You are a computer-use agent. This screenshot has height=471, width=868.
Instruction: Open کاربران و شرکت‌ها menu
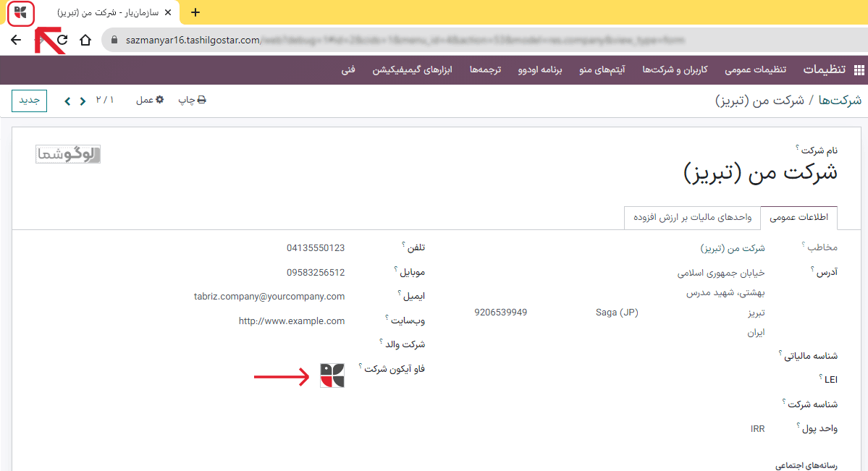[675, 70]
